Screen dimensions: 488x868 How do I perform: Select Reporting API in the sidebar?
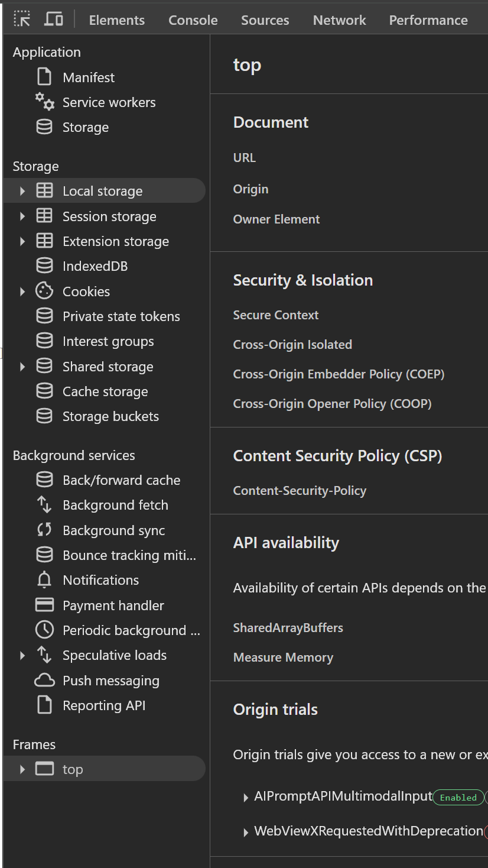(104, 705)
